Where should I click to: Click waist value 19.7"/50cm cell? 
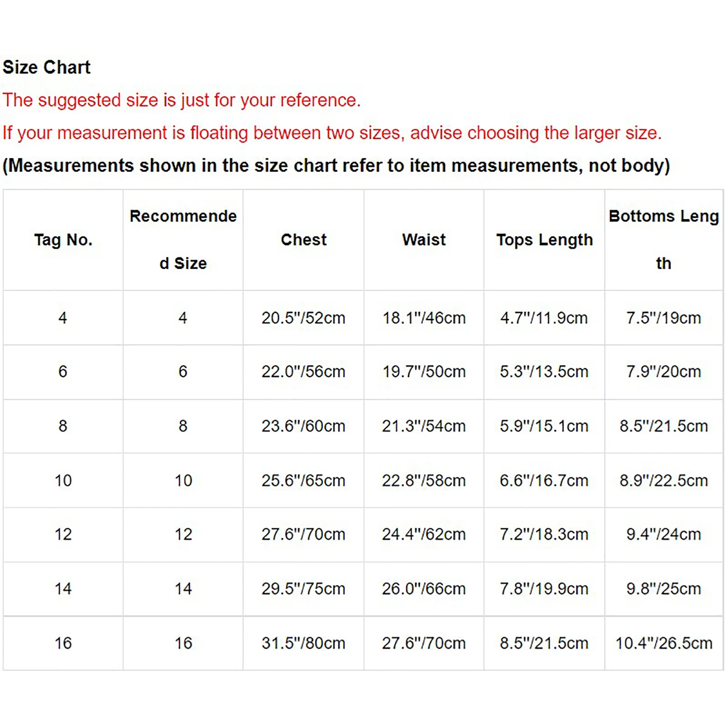coord(424,372)
